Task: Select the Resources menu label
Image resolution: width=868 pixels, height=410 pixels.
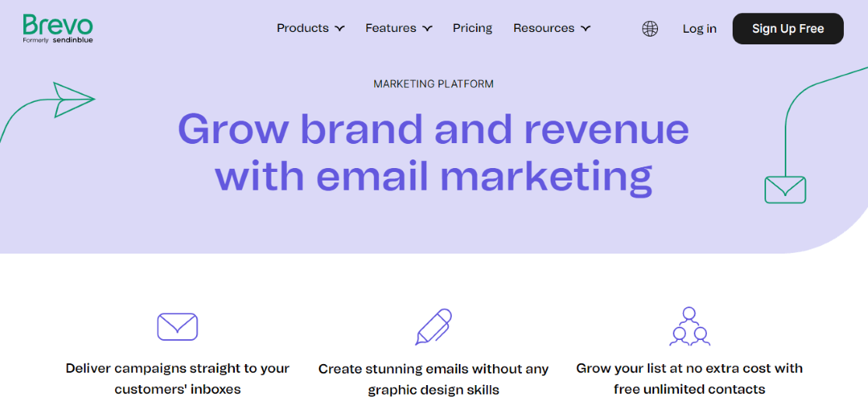Action: pyautogui.click(x=544, y=28)
